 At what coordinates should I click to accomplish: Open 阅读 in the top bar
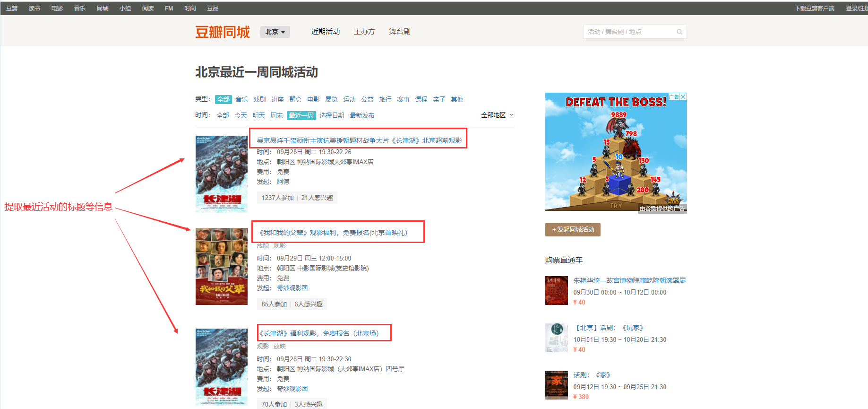click(148, 9)
